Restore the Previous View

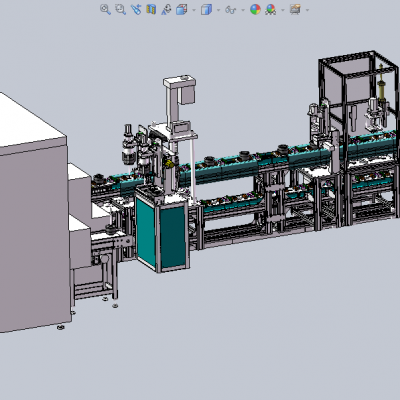click(x=136, y=9)
